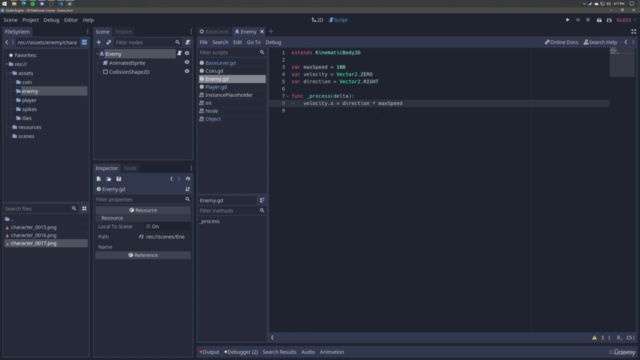Toggle FileSystem split mode
The image size is (640, 360).
(x=84, y=42)
